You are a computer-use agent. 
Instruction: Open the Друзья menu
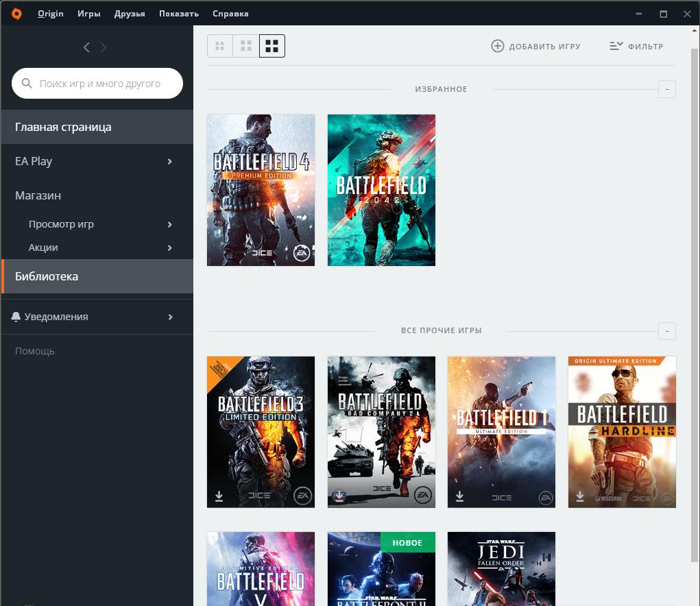[130, 14]
